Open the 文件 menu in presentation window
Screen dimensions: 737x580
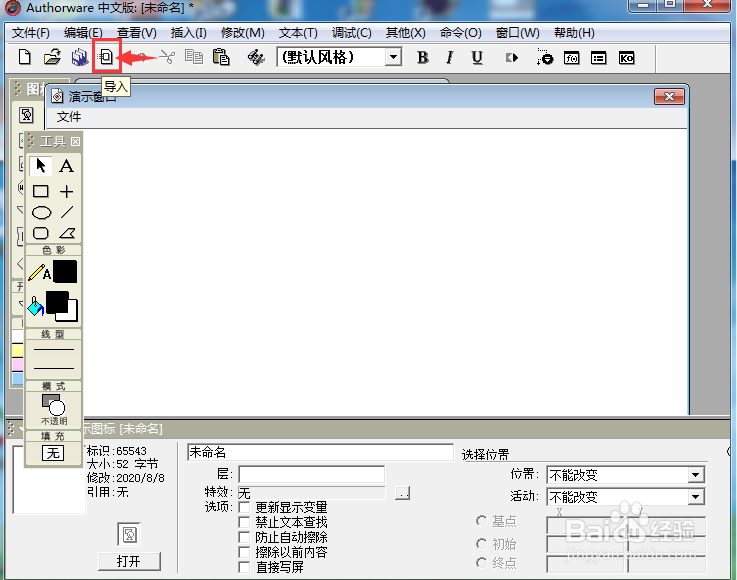(69, 117)
